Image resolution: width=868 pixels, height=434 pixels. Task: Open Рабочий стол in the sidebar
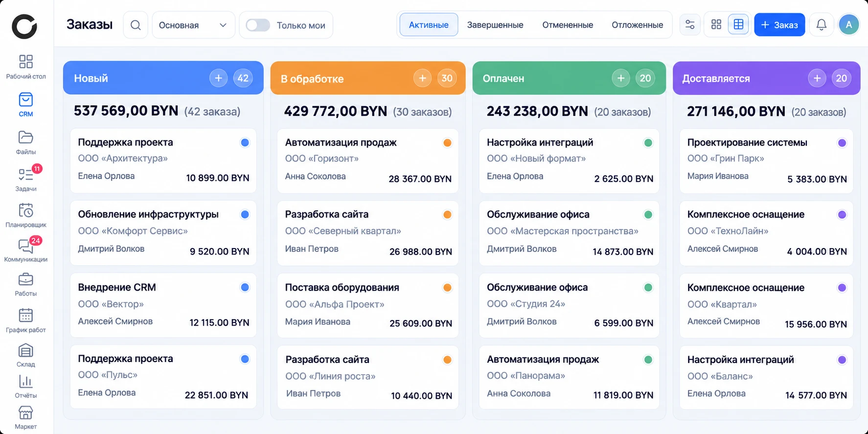coord(25,67)
